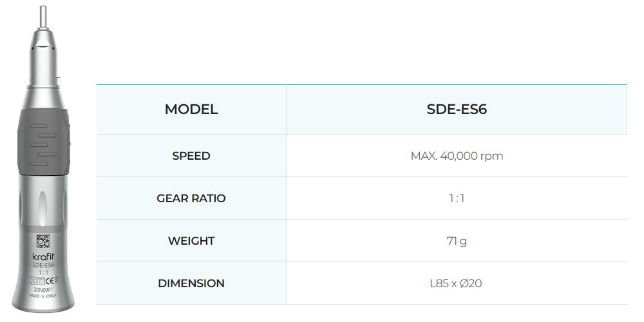Select the SDE-ES6 model name cell
This screenshot has height=322, width=644.
pyautogui.click(x=457, y=109)
